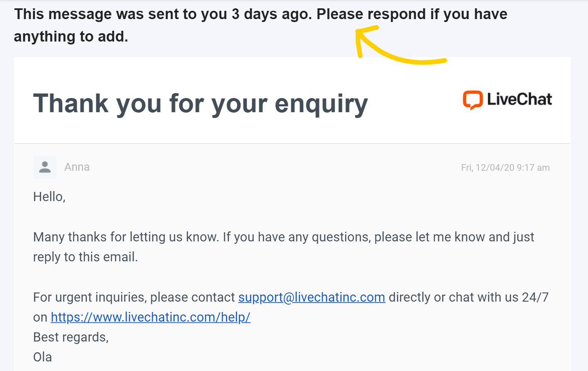Select the sender name Anna
Screen dimensions: 588x371
click(x=77, y=167)
